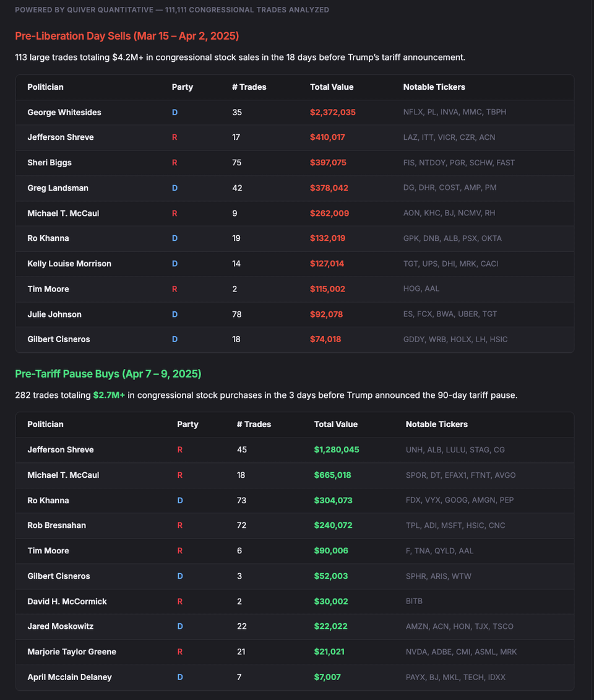Click the Pre-Liberation Day Sells heading
This screenshot has width=594, height=700.
pos(127,36)
